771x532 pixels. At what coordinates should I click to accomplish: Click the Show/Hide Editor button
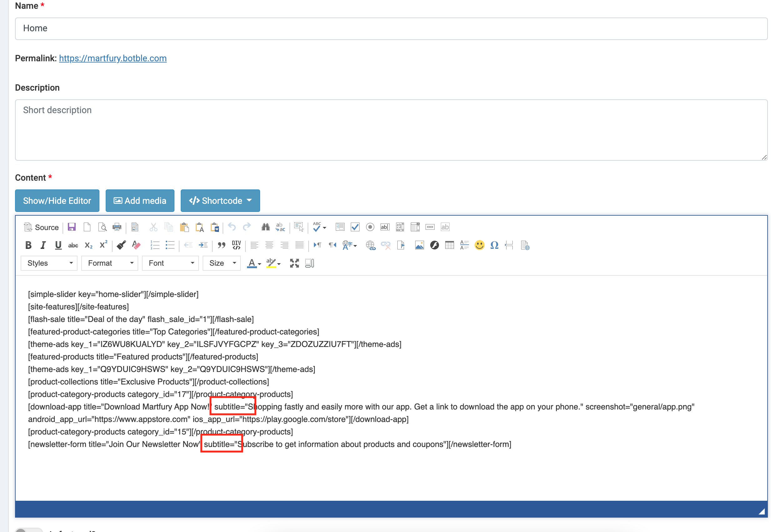pyautogui.click(x=57, y=201)
